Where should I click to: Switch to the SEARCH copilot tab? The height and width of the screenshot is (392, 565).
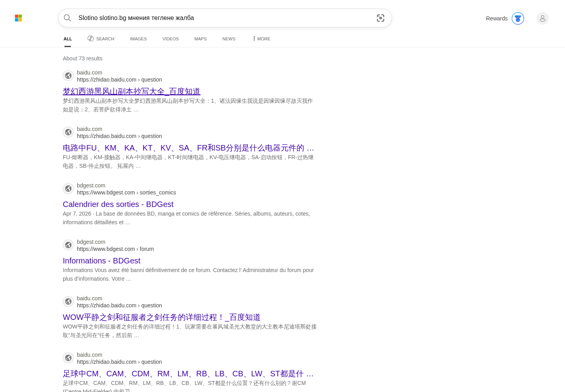pos(101,39)
